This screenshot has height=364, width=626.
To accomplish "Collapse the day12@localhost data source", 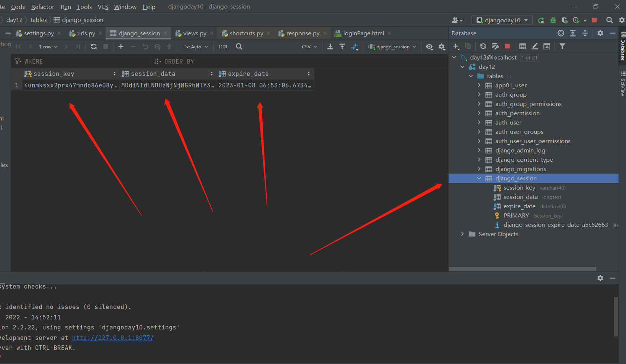I will pyautogui.click(x=454, y=57).
